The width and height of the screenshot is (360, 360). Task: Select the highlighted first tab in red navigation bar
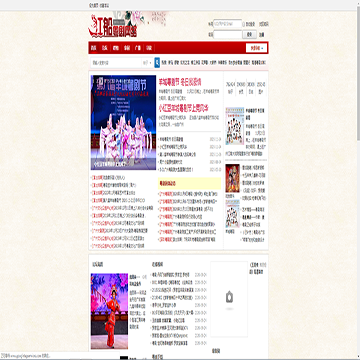[x=94, y=48]
